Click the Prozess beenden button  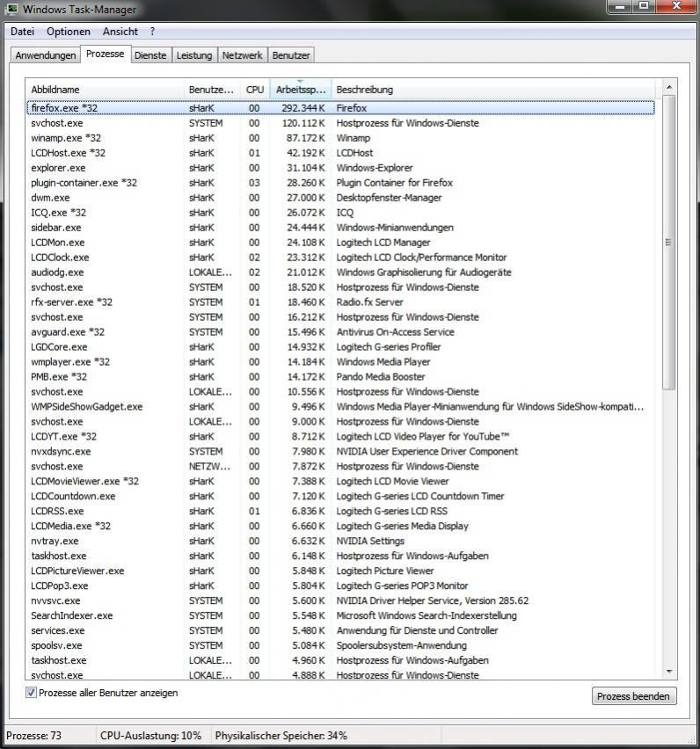633,696
